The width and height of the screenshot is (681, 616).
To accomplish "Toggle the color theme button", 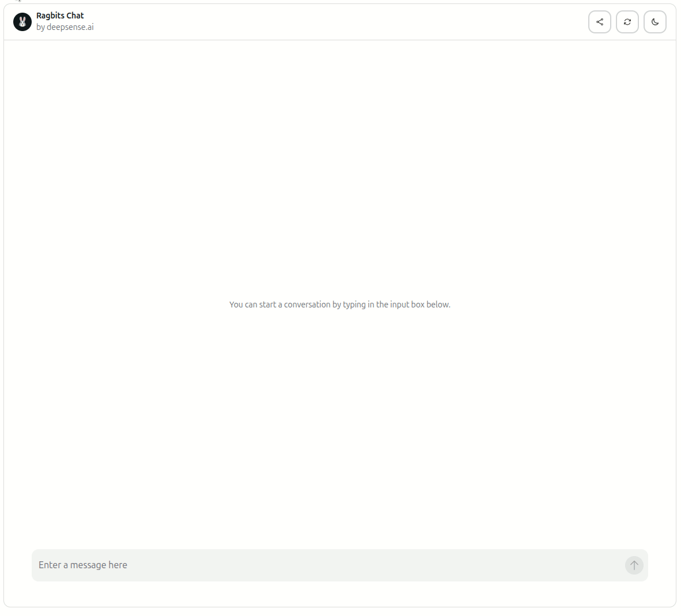I will pos(654,22).
